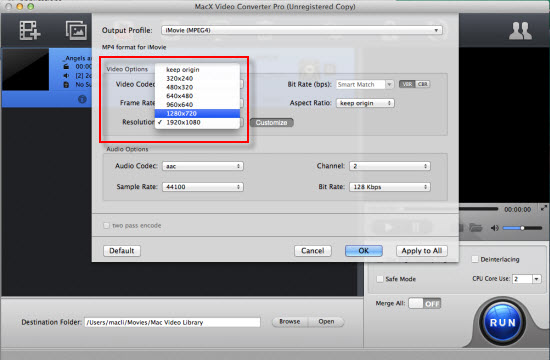This screenshot has width=550, height=360.
Task: Enable two pass encode checkbox
Action: pos(106,225)
